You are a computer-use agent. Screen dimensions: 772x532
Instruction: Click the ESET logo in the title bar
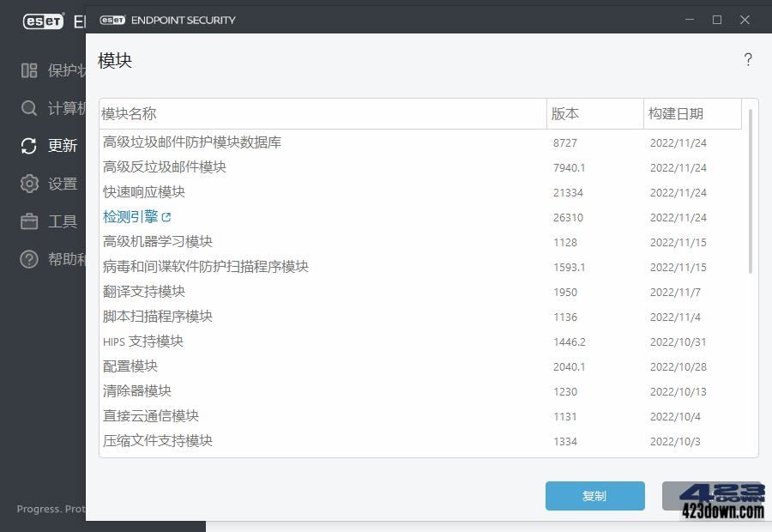(112, 19)
